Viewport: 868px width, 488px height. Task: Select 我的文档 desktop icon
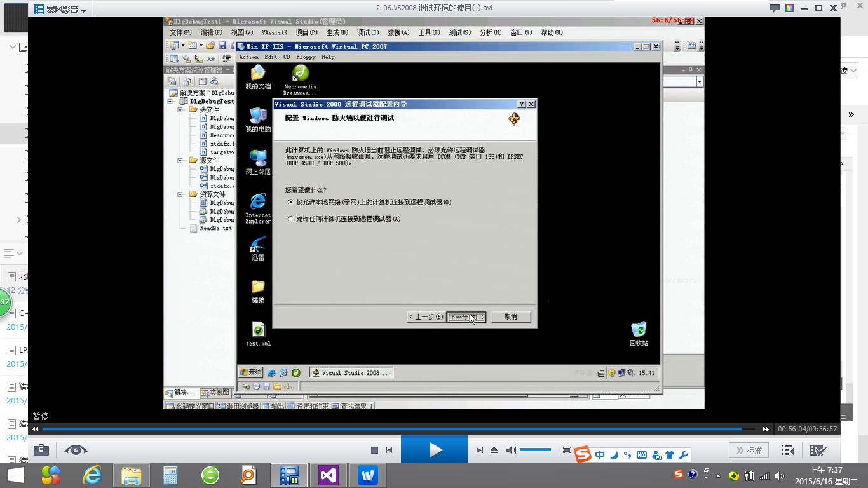[258, 78]
